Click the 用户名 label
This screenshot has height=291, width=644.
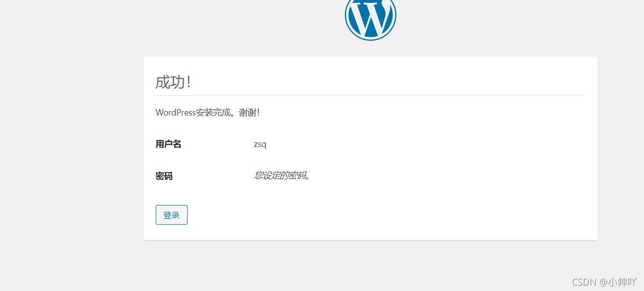[x=168, y=144]
